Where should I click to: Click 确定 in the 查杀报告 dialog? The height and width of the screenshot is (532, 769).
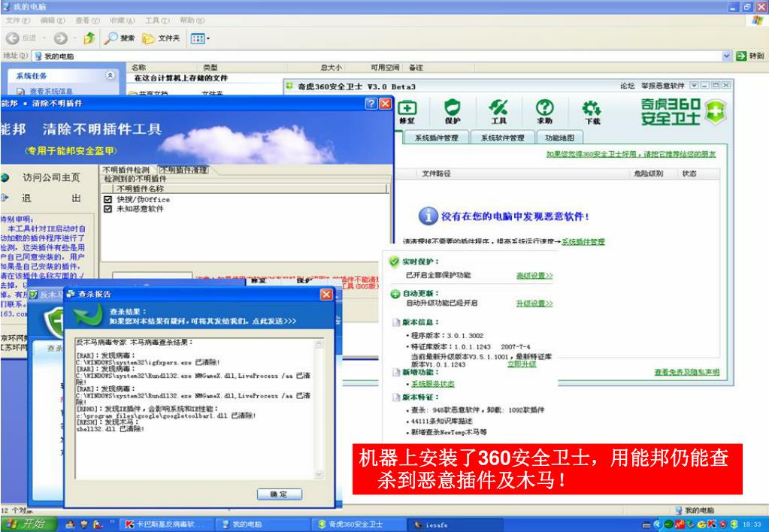tap(280, 494)
